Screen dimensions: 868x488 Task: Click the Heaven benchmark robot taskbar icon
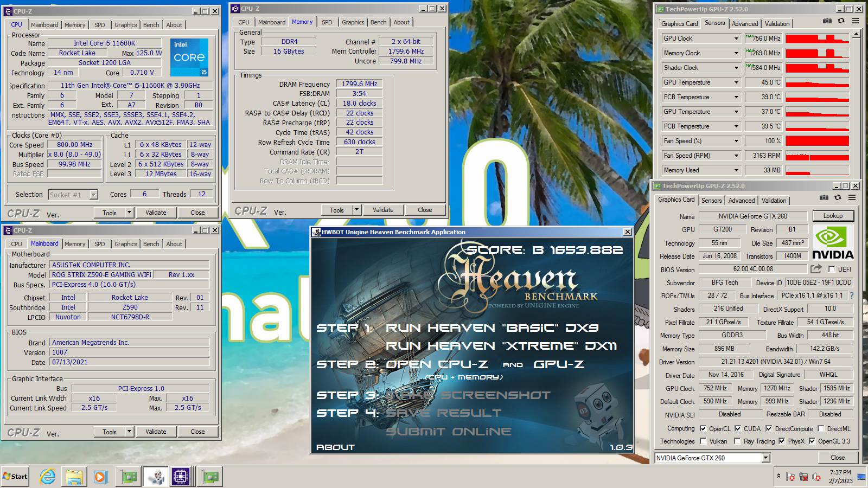156,477
